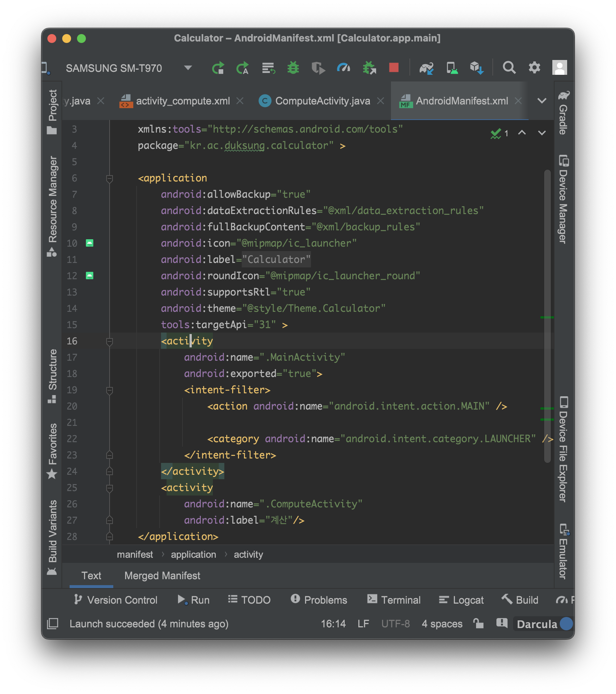This screenshot has height=694, width=616.
Task: Close the activity_compute.xml tab
Action: (240, 101)
